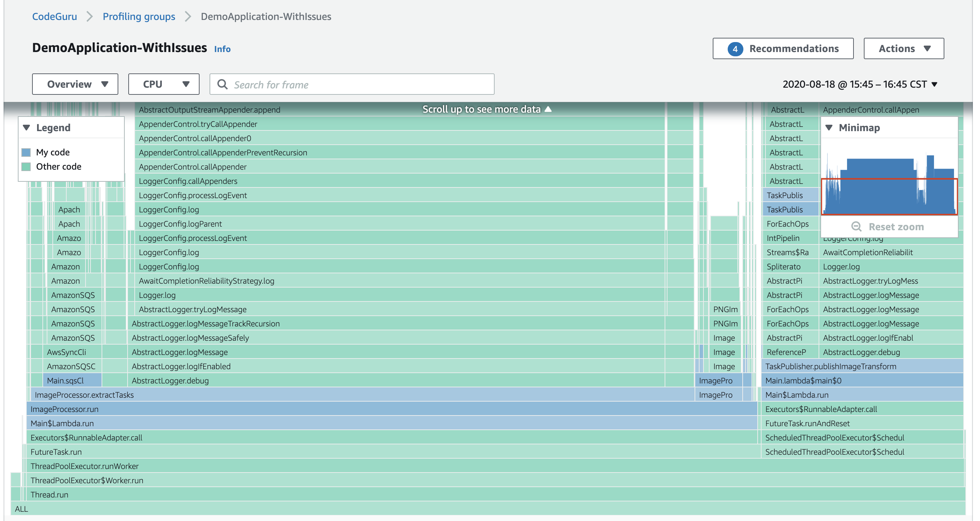Open the Overview dropdown

pos(75,84)
